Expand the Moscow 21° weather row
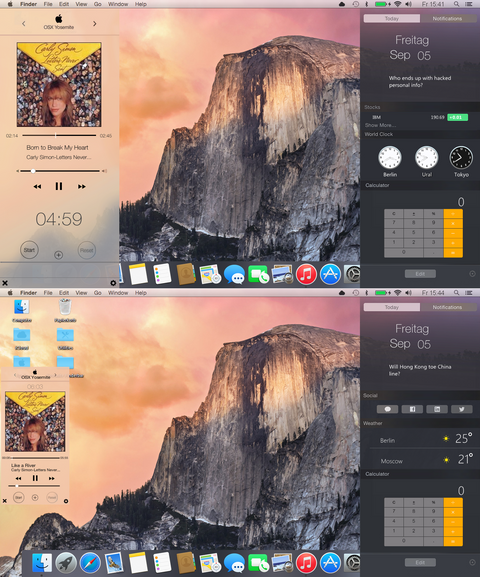 [420, 460]
